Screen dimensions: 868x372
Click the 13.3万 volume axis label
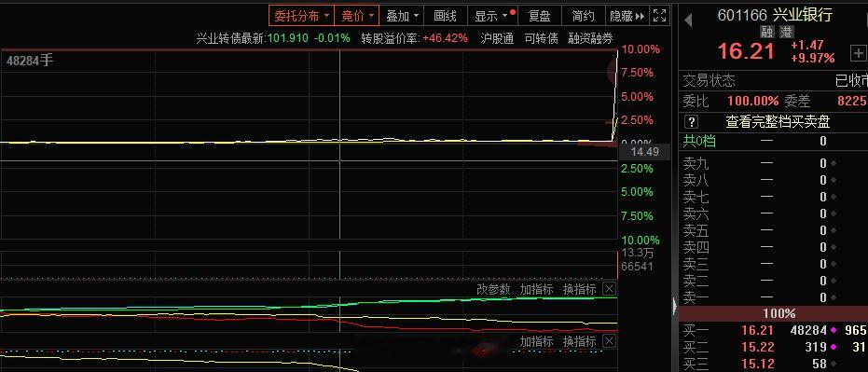638,254
